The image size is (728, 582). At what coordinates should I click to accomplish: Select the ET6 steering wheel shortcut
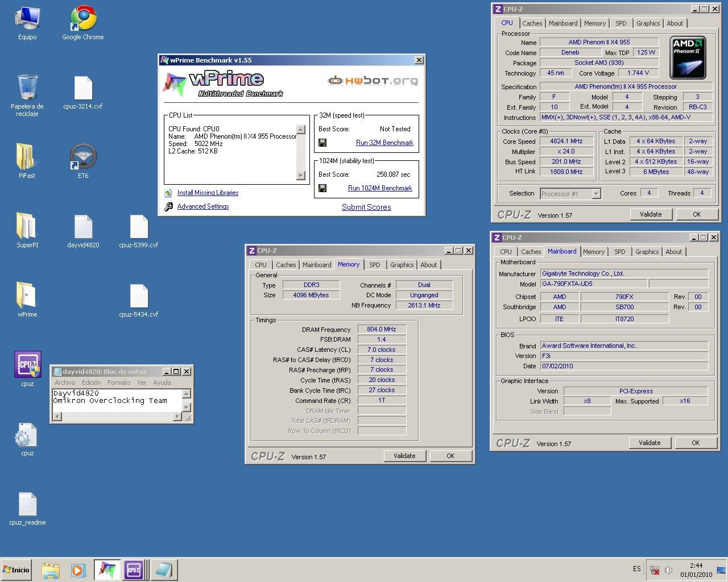(x=83, y=162)
